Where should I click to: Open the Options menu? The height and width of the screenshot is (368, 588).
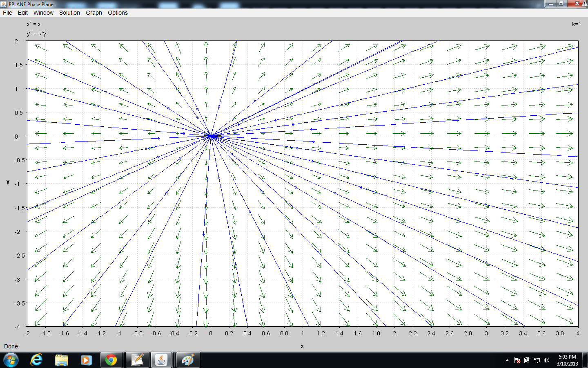point(118,13)
